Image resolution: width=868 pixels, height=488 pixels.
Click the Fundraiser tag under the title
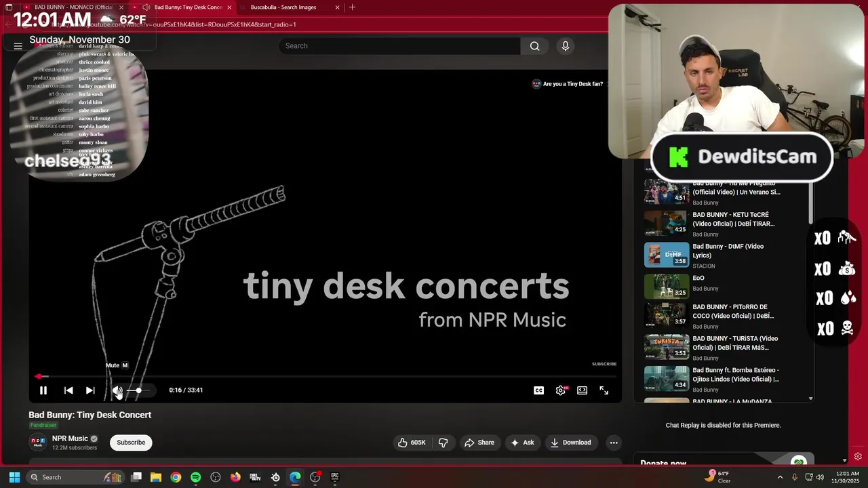[x=43, y=425]
